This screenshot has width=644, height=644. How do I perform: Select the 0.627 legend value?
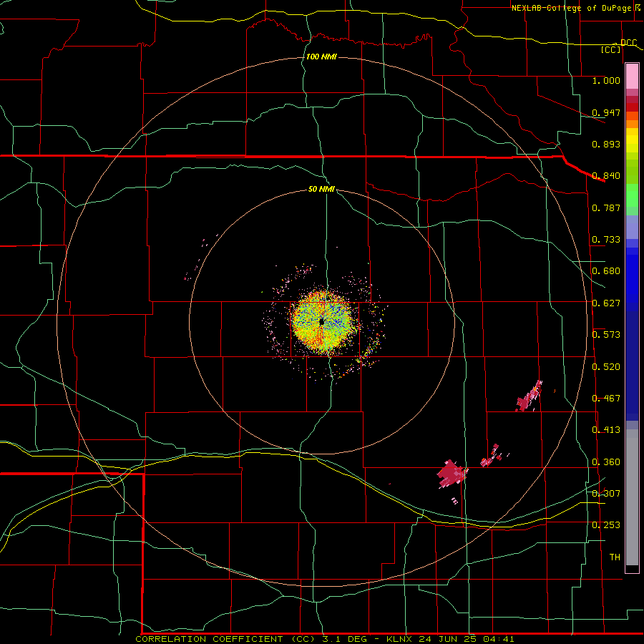606,303
